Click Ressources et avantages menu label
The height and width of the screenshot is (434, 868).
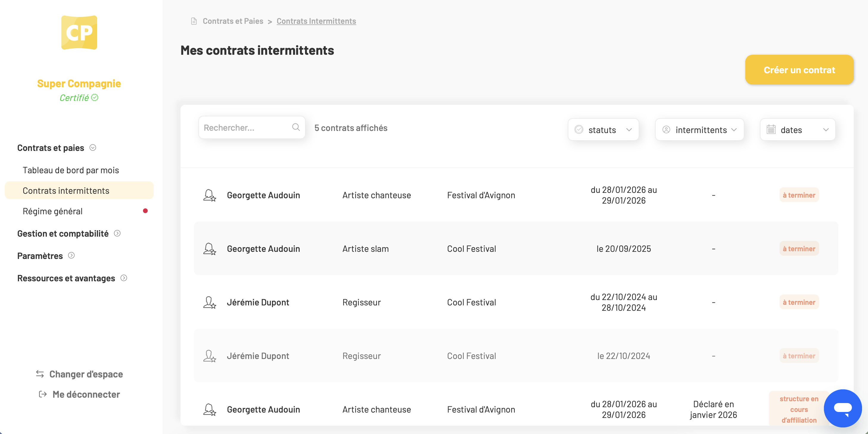pyautogui.click(x=66, y=278)
